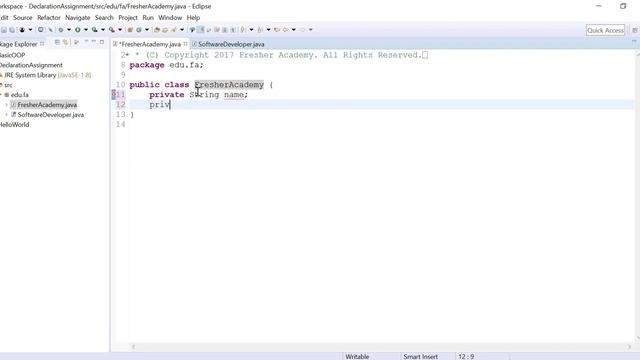
Task: Expand SoftwareDeveloper.java node in Package Explorer
Action: (x=7, y=115)
